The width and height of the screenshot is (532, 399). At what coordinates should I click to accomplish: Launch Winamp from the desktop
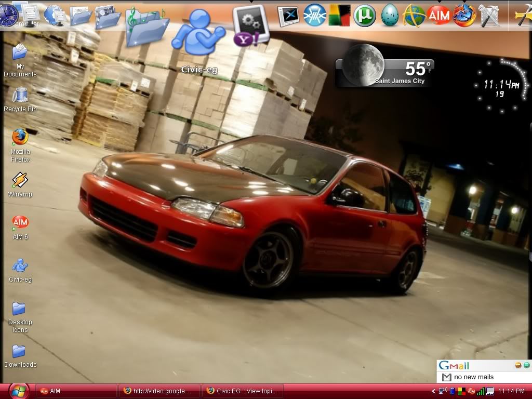pyautogui.click(x=20, y=181)
